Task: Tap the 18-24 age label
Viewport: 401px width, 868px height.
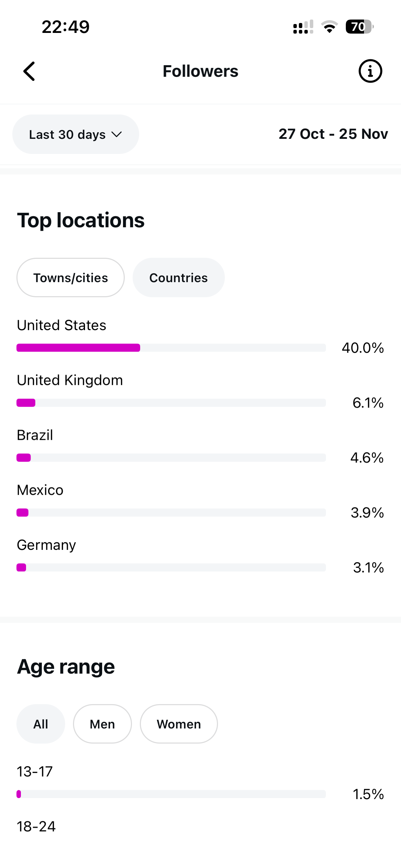Action: (x=36, y=827)
